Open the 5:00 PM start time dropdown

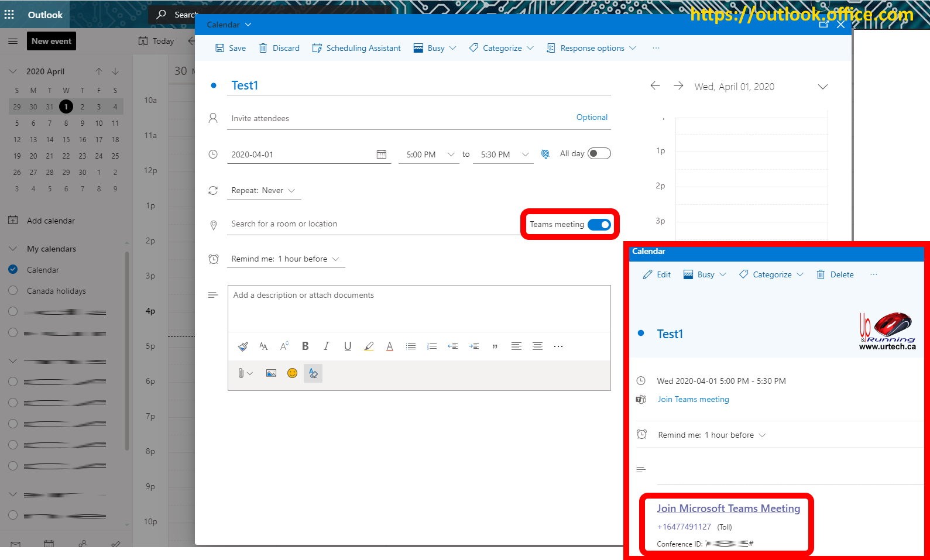click(x=429, y=154)
